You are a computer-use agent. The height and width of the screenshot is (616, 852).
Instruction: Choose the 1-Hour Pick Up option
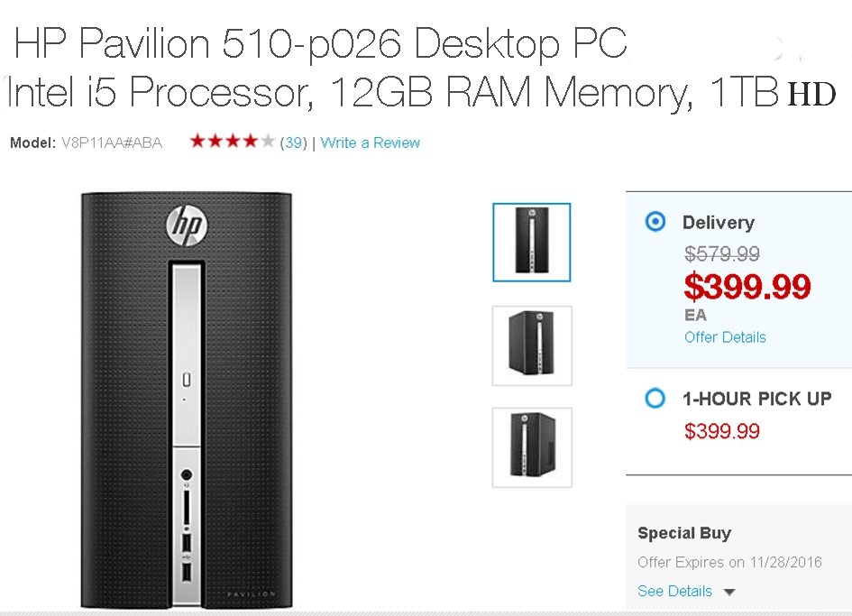[655, 398]
